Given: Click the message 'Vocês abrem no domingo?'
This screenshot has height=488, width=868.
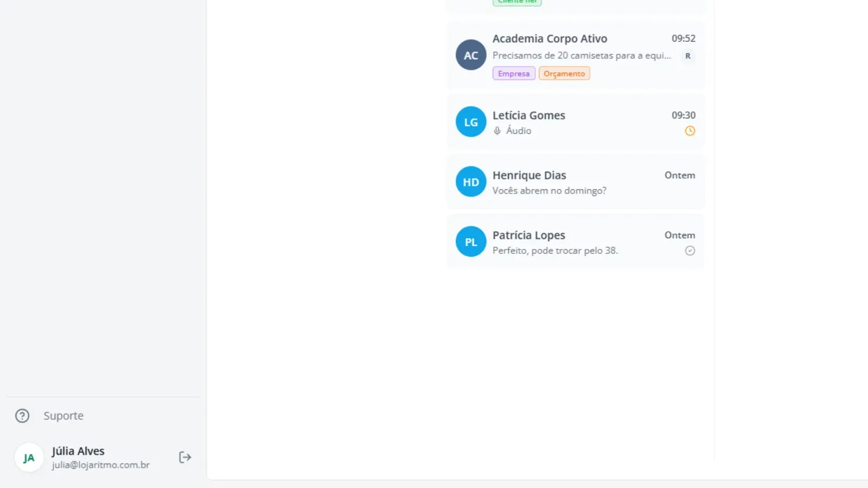Looking at the screenshot, I should [550, 191].
